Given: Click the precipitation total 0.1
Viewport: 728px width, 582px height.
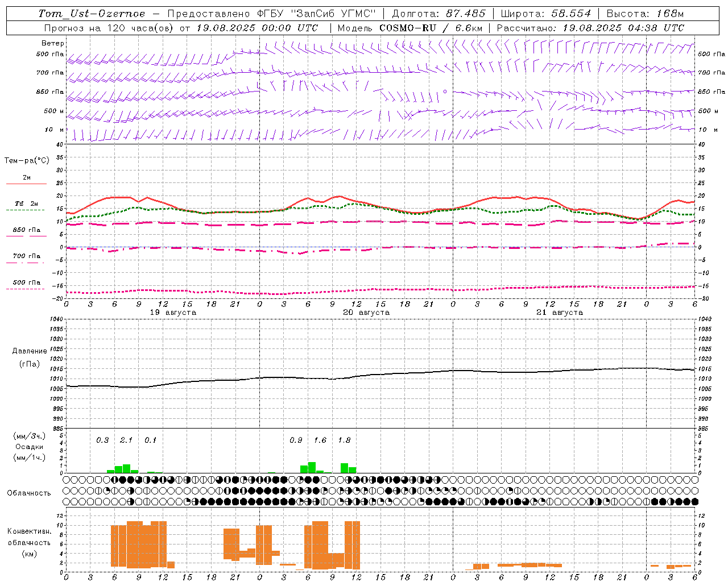Looking at the screenshot, I should 150,440.
